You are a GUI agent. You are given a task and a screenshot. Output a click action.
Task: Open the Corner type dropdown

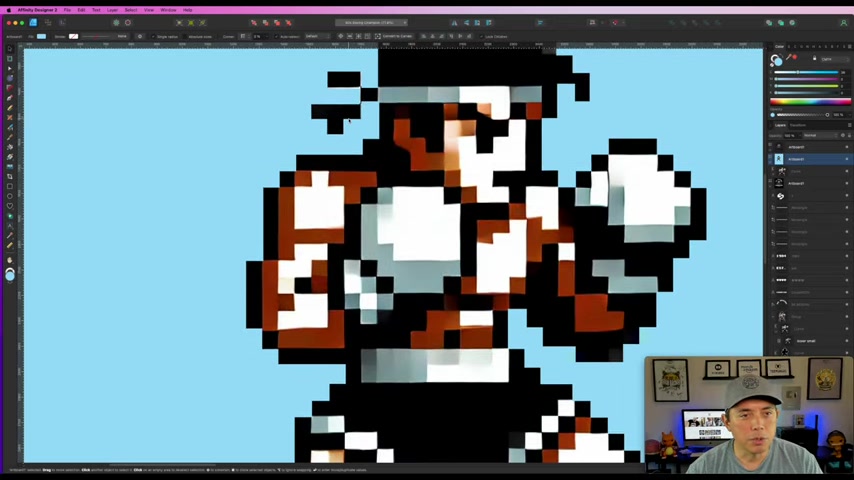click(243, 37)
